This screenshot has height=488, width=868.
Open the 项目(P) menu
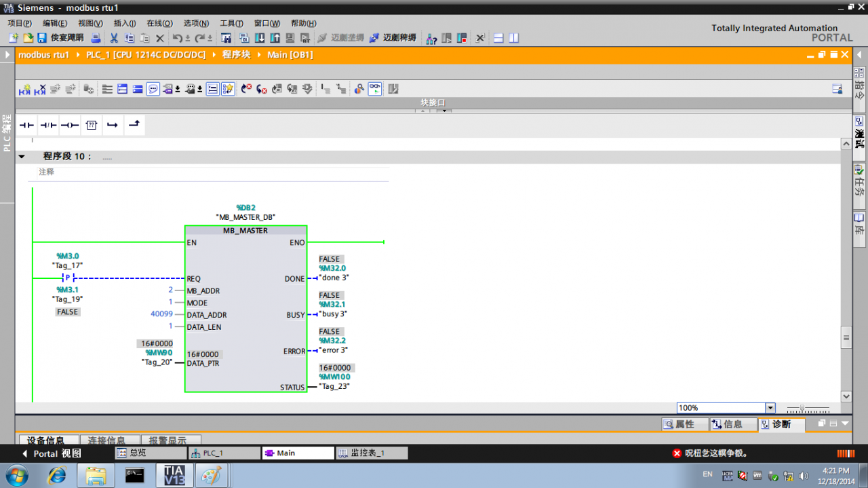coord(20,23)
